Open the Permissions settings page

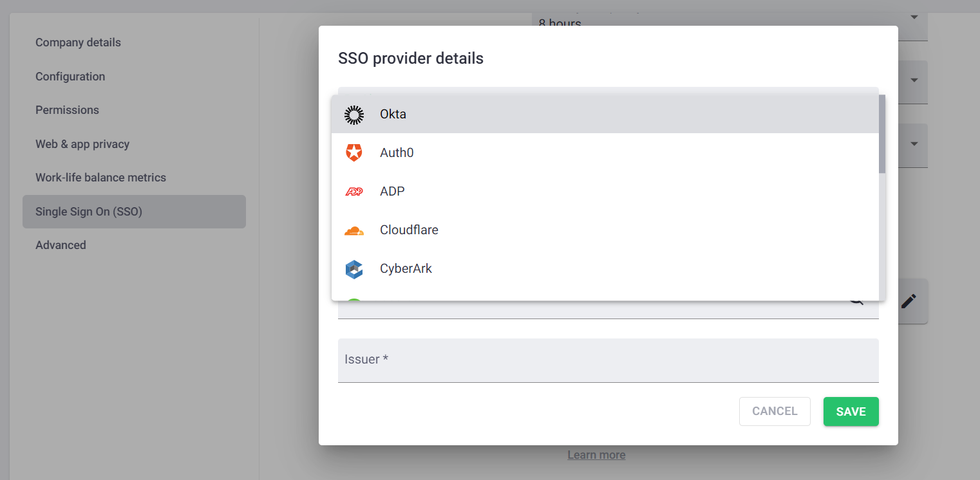[67, 110]
